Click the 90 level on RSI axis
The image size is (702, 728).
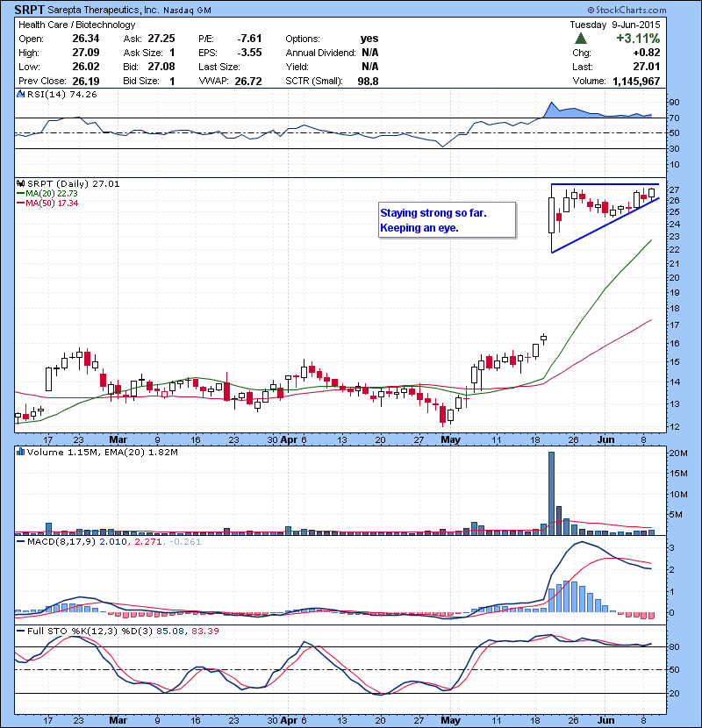coord(674,102)
